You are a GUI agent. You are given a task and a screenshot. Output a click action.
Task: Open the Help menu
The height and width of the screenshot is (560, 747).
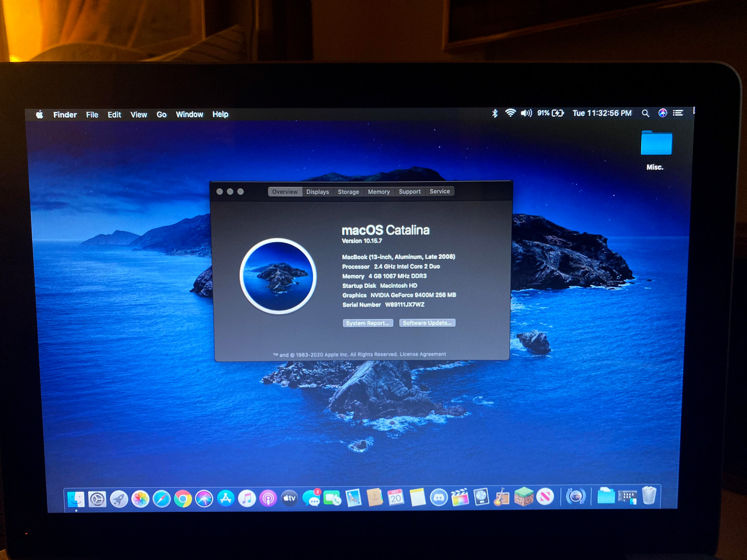[220, 114]
